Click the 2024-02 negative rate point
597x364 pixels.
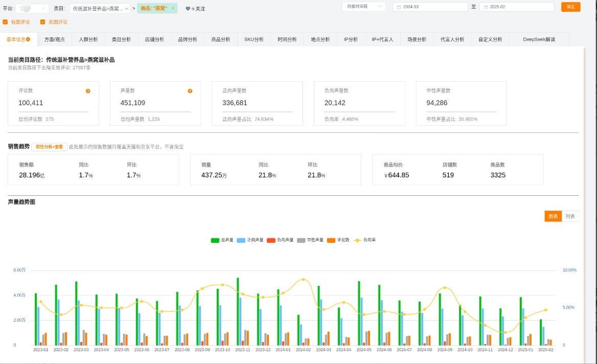[304, 280]
